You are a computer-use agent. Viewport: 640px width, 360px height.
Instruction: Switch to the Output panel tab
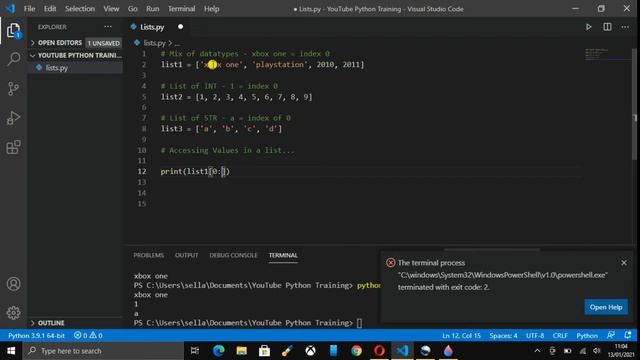pos(187,255)
